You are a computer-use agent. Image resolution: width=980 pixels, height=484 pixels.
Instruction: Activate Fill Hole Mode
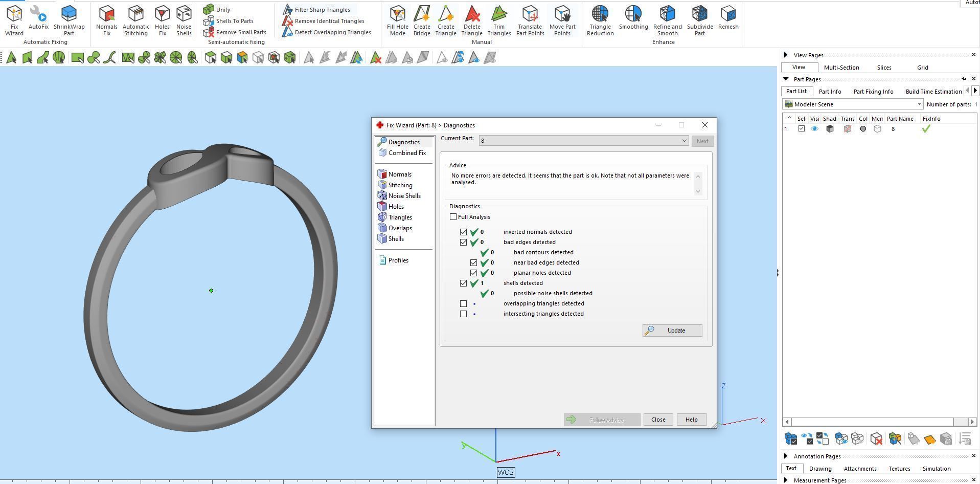coord(398,20)
